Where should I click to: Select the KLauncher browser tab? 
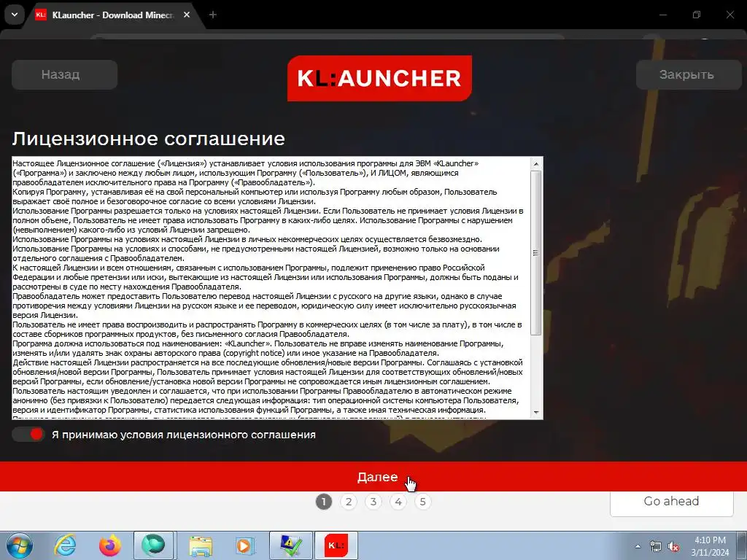coord(113,15)
